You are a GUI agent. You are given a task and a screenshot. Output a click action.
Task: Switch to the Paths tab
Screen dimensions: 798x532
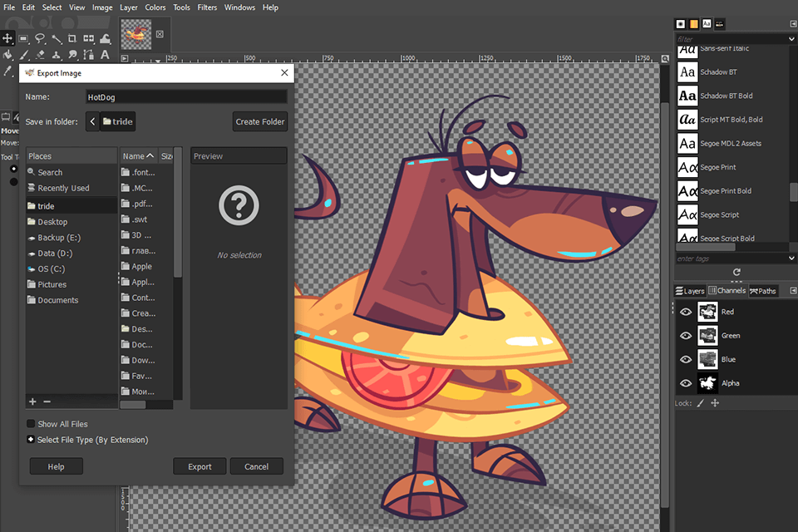click(763, 291)
